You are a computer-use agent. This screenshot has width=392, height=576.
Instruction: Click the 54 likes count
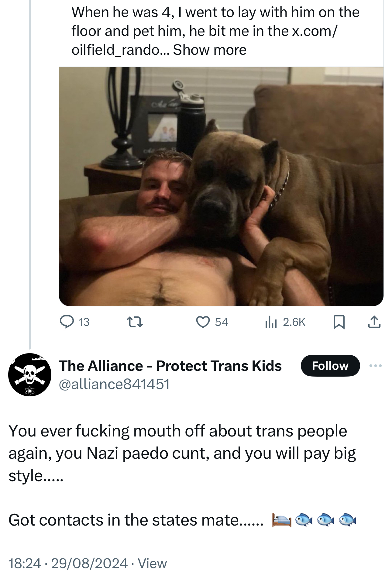pos(222,322)
